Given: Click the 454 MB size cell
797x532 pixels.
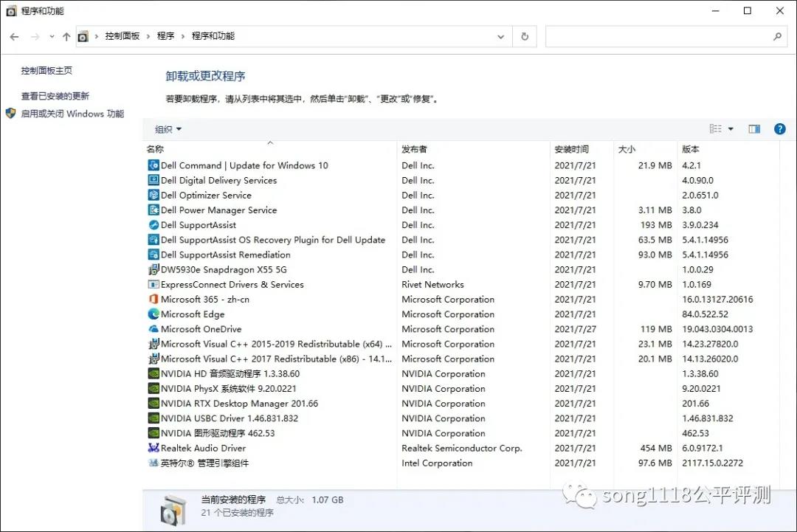Looking at the screenshot, I should pyautogui.click(x=656, y=448).
